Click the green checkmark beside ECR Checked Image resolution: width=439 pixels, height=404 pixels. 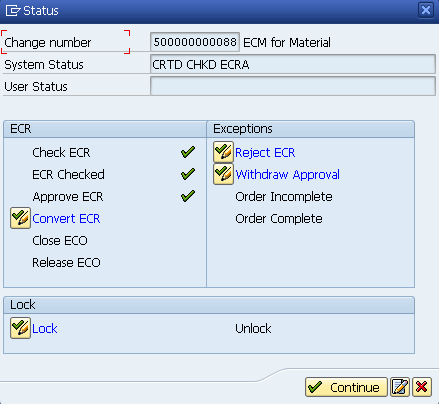[188, 174]
